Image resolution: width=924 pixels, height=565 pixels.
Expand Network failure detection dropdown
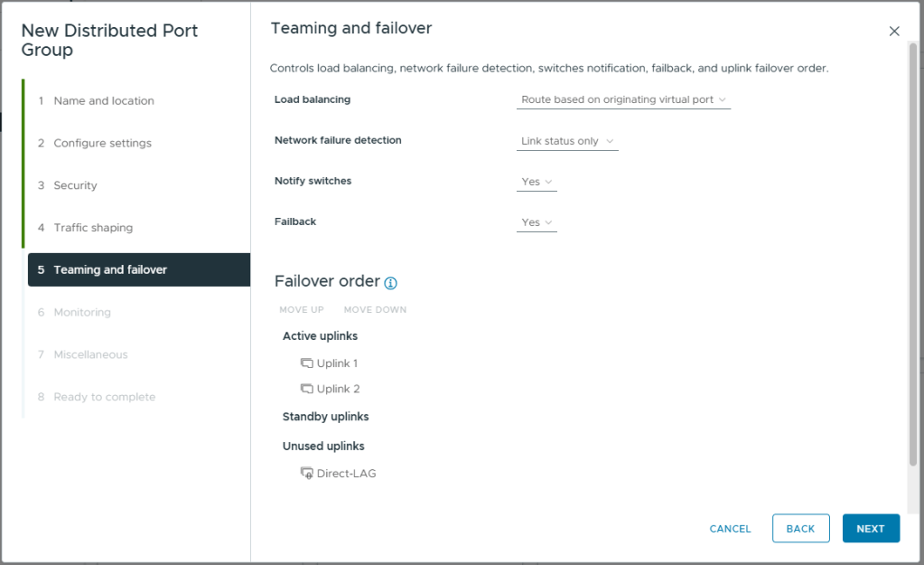pyautogui.click(x=567, y=141)
